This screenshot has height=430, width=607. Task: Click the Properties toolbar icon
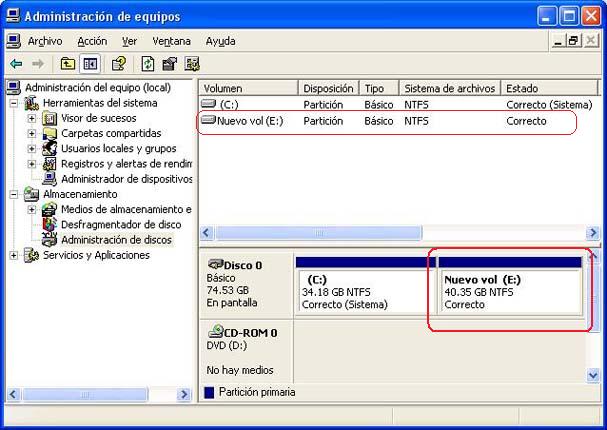[169, 63]
